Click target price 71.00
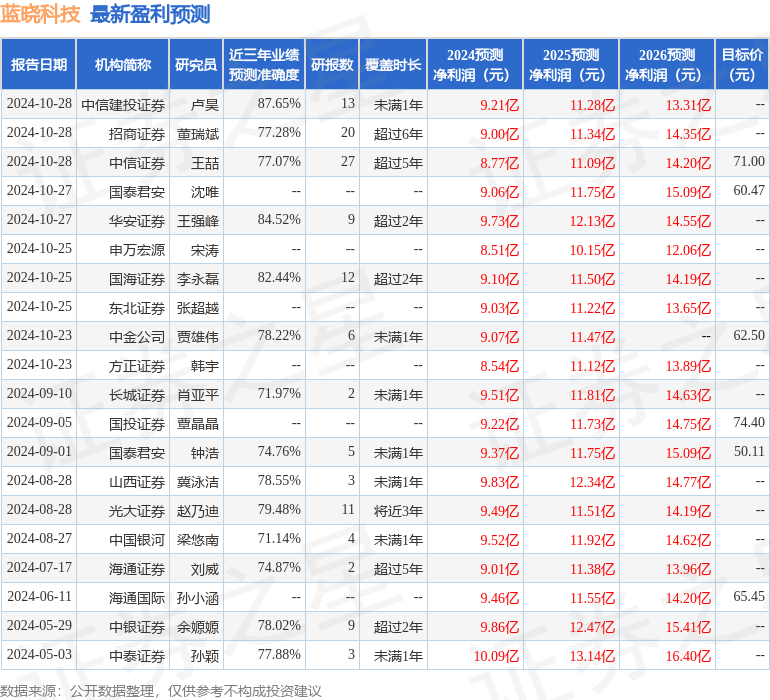This screenshot has width=770, height=700. click(749, 162)
